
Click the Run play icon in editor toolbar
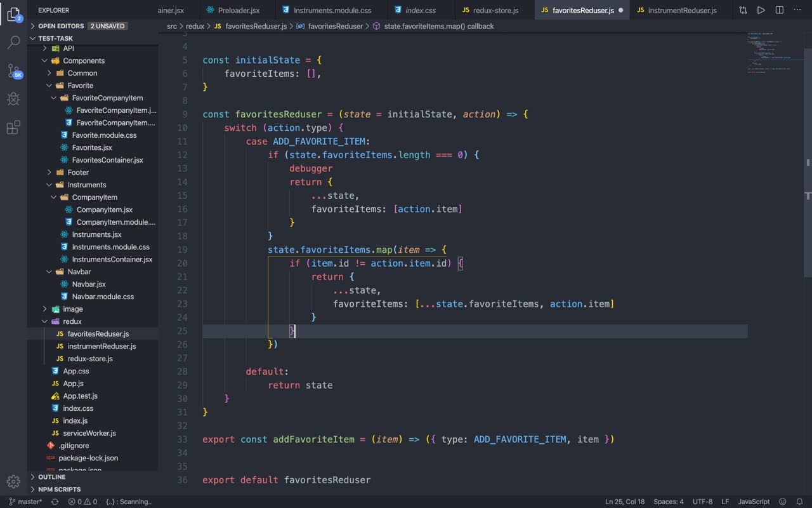click(761, 10)
